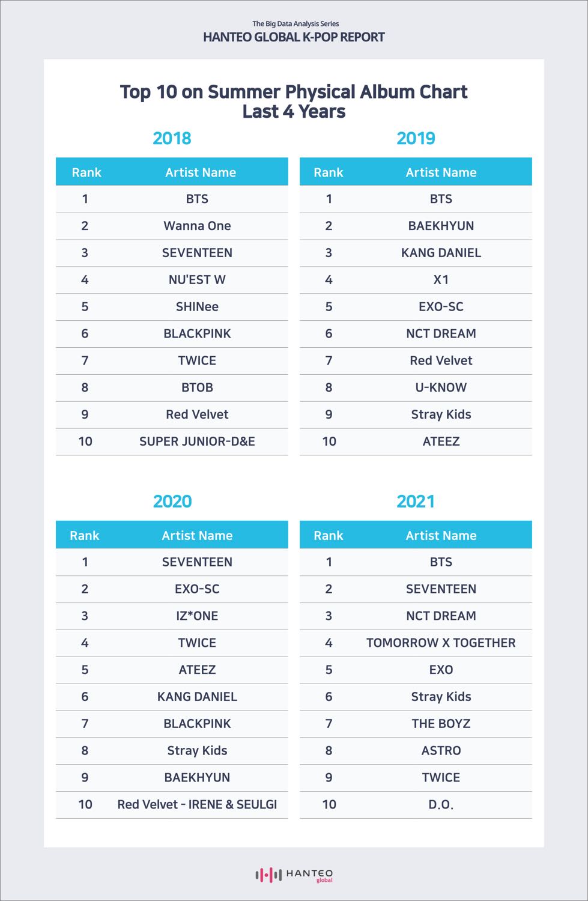Click the 2018 Artist Name column header
The height and width of the screenshot is (901, 588).
pyautogui.click(x=201, y=172)
